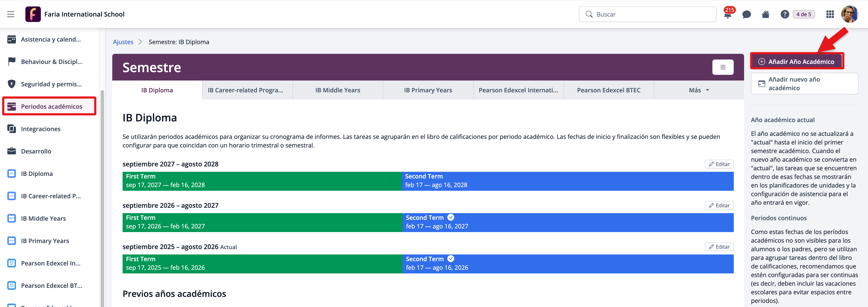Click the Faria school logo

tap(33, 14)
